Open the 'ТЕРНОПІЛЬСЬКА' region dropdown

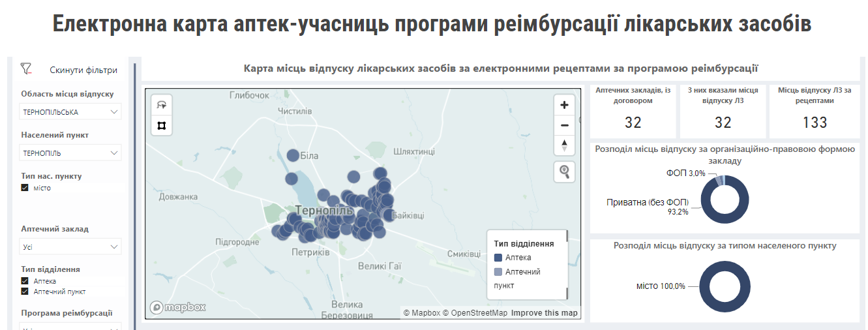coord(70,112)
